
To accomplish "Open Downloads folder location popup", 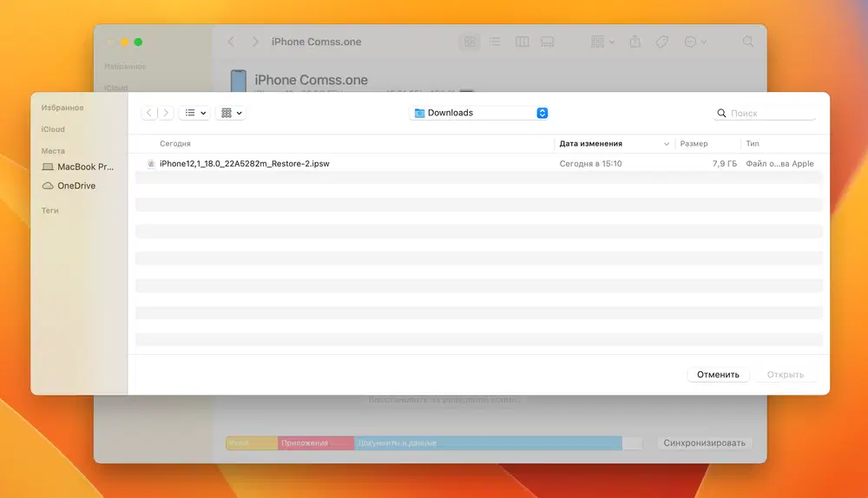I will pos(479,113).
